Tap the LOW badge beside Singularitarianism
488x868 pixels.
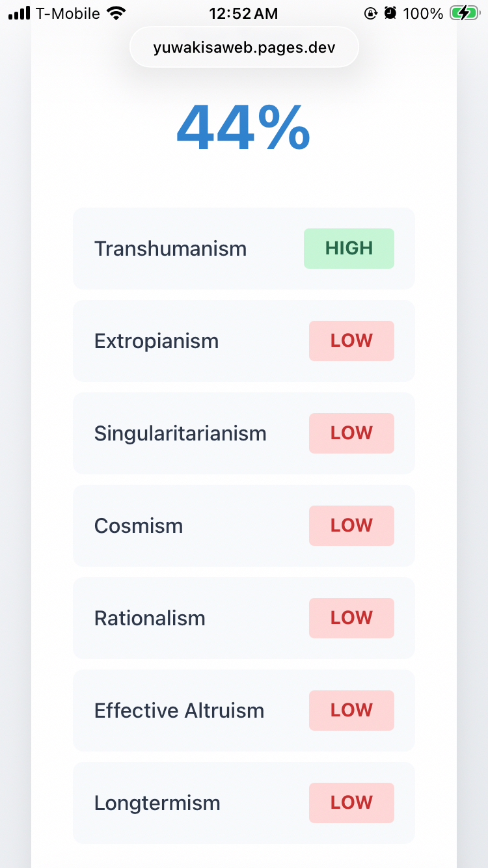tap(351, 433)
